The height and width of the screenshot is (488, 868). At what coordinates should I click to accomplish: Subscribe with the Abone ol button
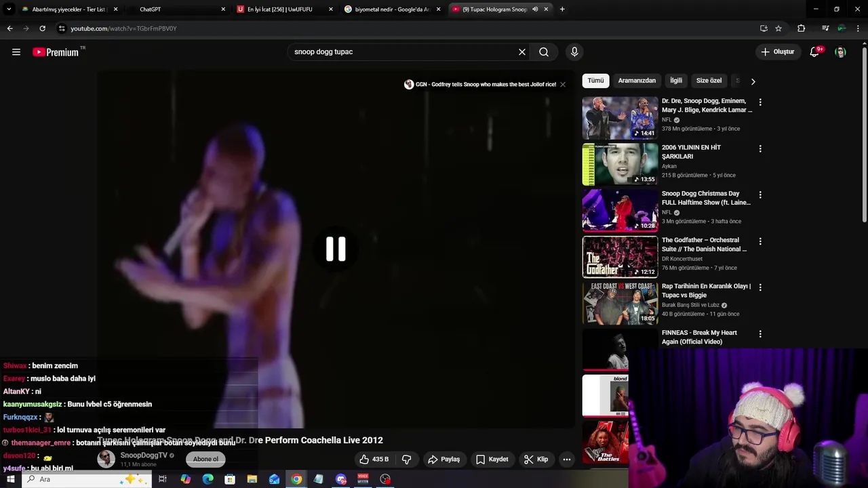coord(205,459)
